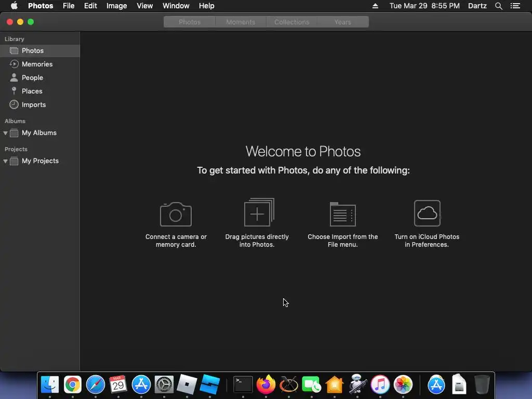Open the View menu
532x399 pixels.
click(144, 6)
